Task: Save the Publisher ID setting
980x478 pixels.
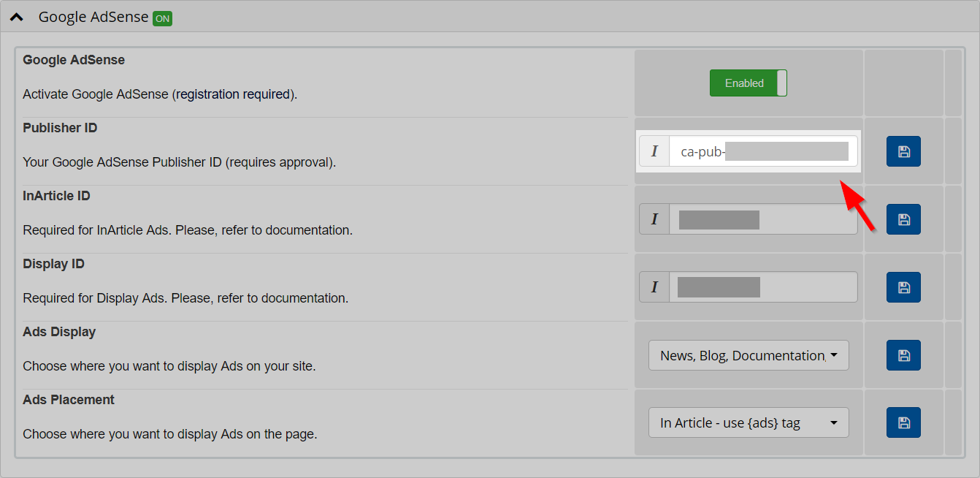Action: pos(903,151)
